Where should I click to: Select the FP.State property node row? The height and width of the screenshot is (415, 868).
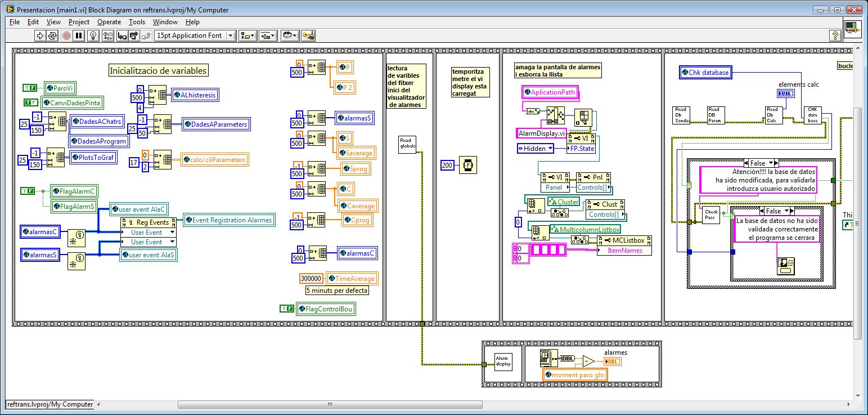click(x=582, y=148)
